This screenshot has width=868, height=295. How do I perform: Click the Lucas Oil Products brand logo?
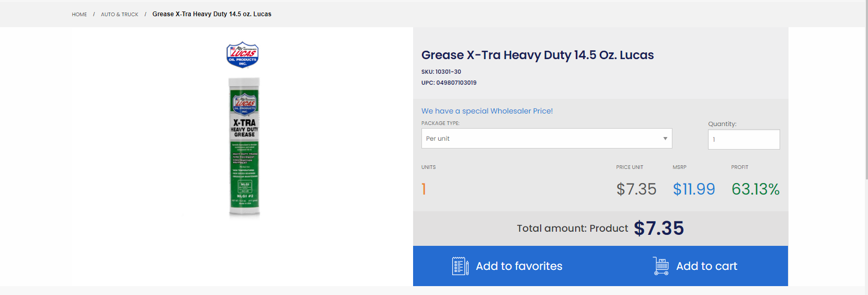coord(243,55)
